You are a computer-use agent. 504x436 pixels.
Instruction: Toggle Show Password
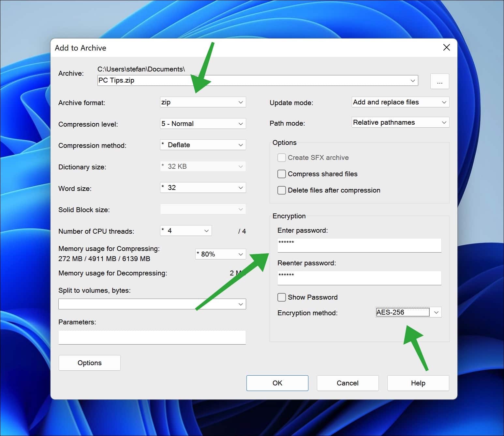tap(281, 297)
